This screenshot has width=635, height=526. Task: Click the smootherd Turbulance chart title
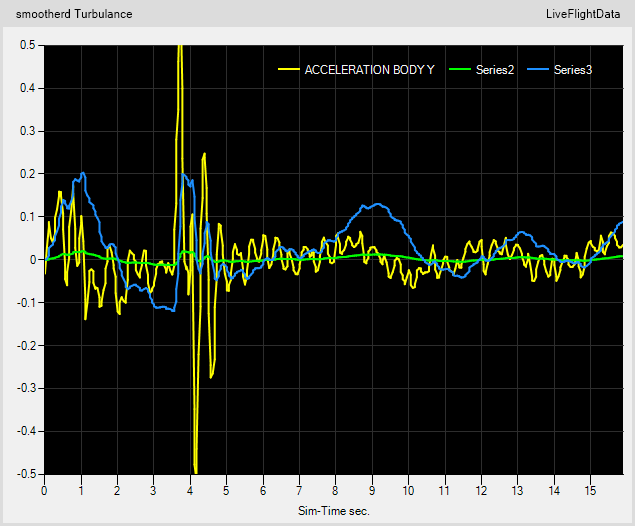(74, 14)
